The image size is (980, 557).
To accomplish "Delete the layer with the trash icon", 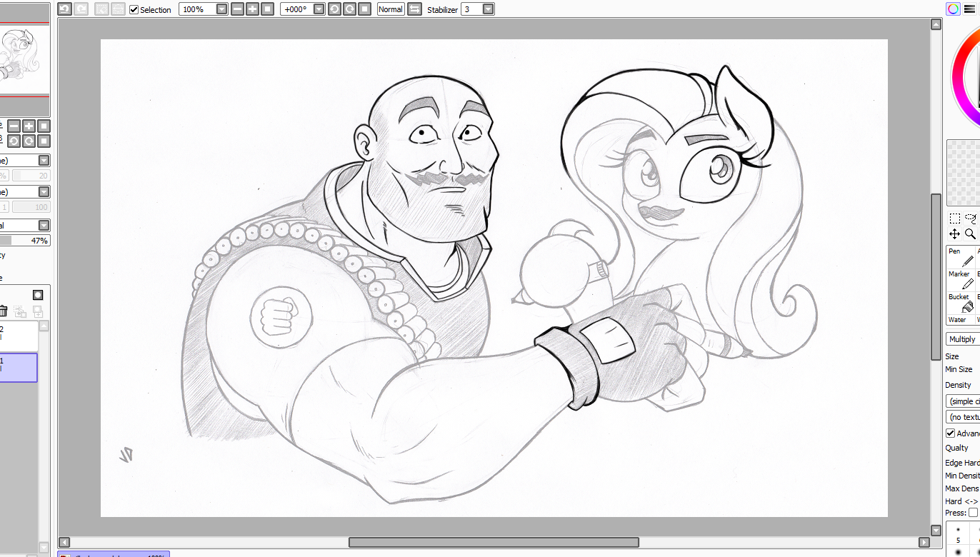I will coord(3,311).
